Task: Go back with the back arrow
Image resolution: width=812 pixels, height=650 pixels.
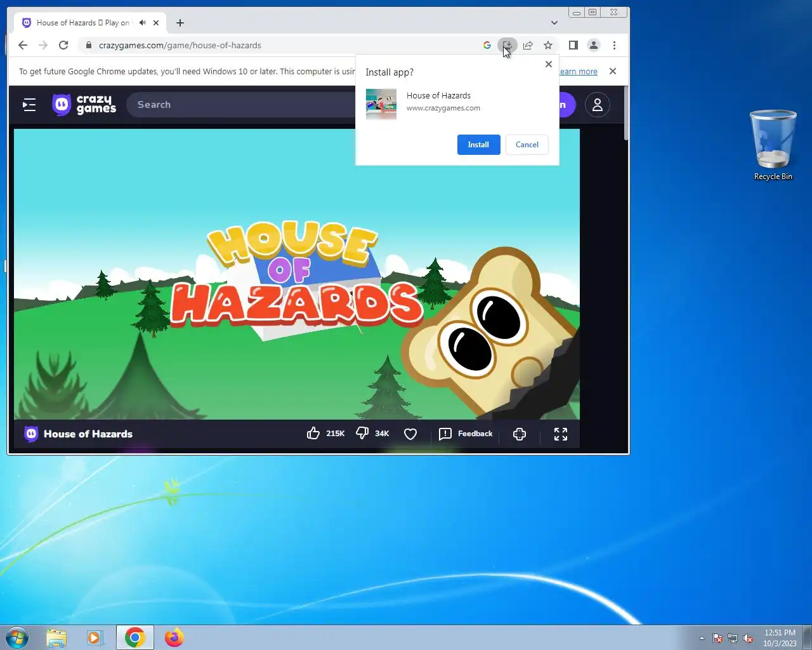Action: (x=23, y=45)
